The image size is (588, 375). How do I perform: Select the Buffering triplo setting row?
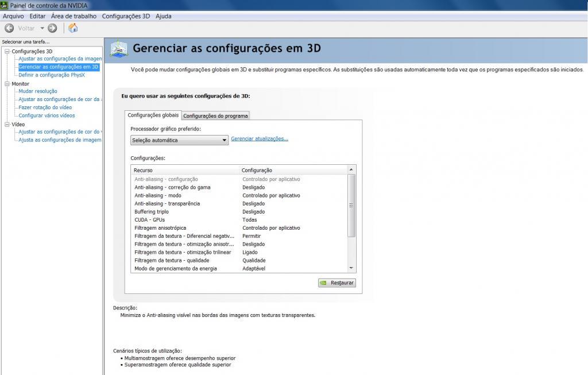click(239, 211)
